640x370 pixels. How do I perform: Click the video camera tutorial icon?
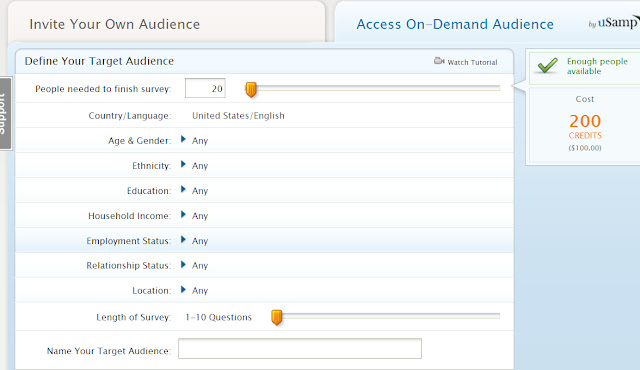coord(439,61)
